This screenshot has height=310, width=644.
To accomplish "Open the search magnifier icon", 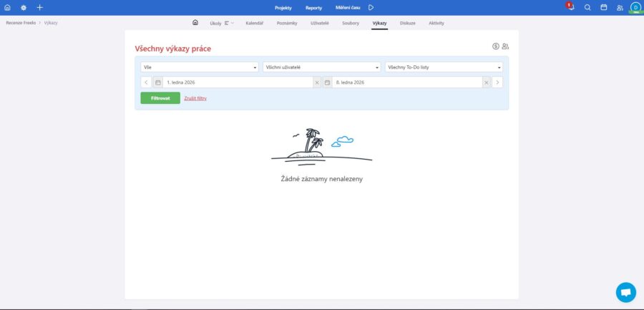I will point(587,7).
